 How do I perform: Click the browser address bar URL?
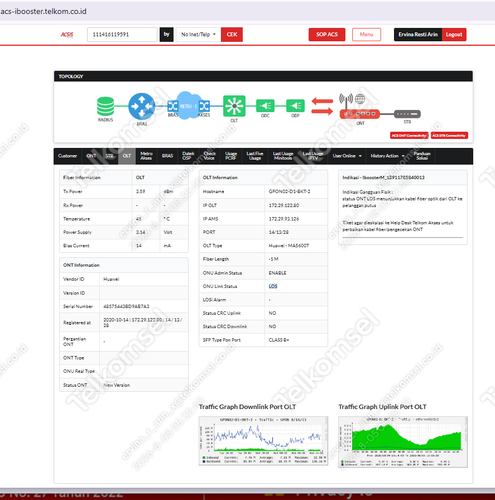pos(43,11)
